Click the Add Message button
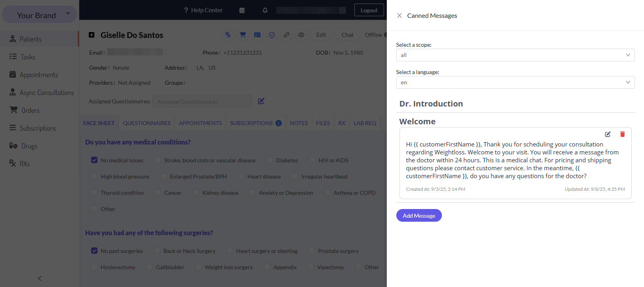This screenshot has height=287, width=644. [x=419, y=215]
